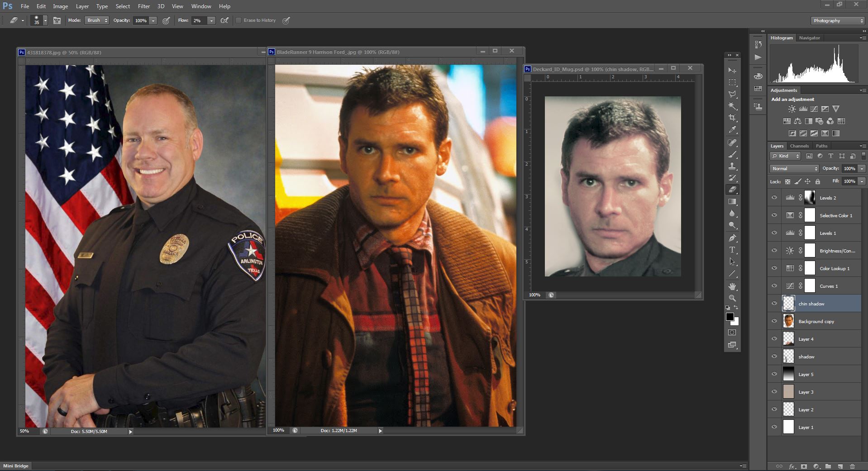This screenshot has width=868, height=471.
Task: Select the Levels 2 layer mask thumbnail
Action: click(x=810, y=198)
